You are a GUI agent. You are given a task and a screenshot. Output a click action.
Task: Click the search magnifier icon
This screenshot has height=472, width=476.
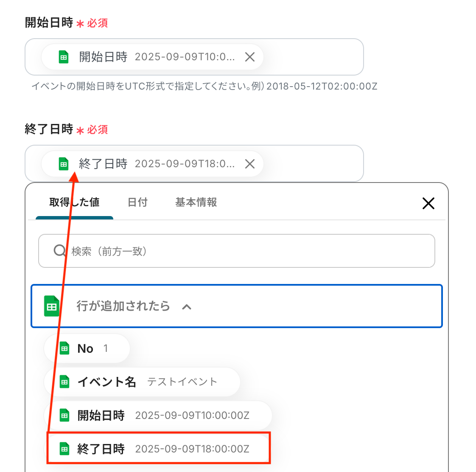tap(60, 251)
